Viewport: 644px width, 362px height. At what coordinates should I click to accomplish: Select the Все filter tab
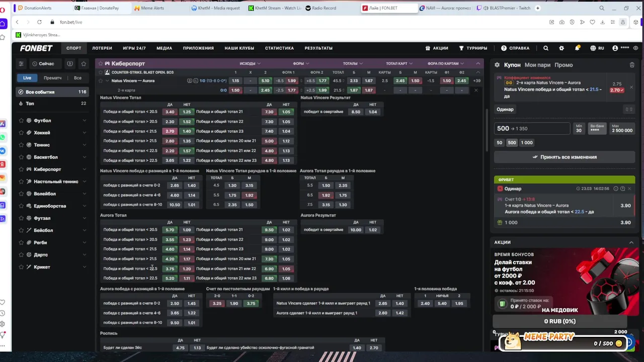click(77, 78)
